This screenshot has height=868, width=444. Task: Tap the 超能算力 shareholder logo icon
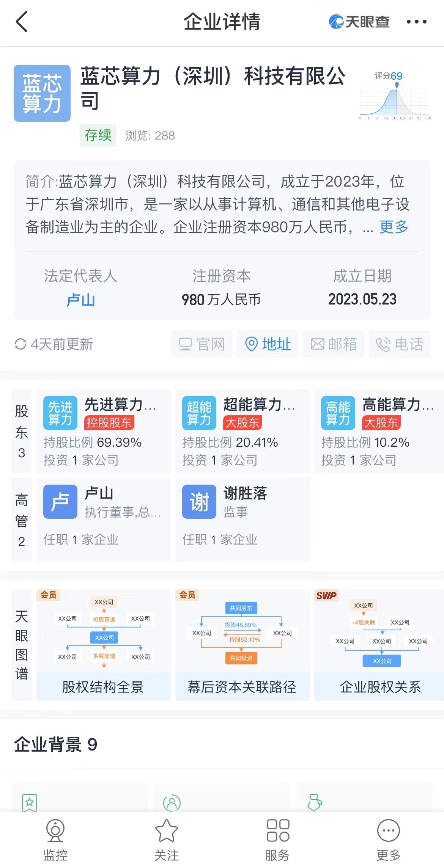coord(199,413)
